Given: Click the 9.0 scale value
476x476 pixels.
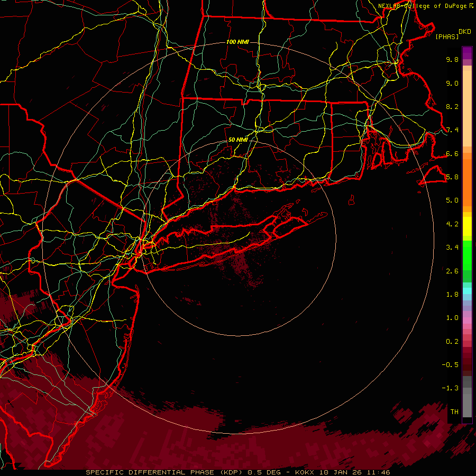Looking at the screenshot, I should pos(452,83).
